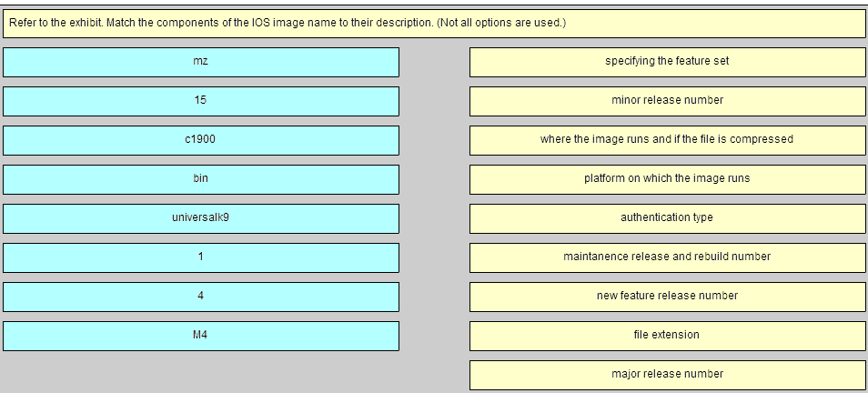Click the cyan box labeled '1'

tap(201, 257)
